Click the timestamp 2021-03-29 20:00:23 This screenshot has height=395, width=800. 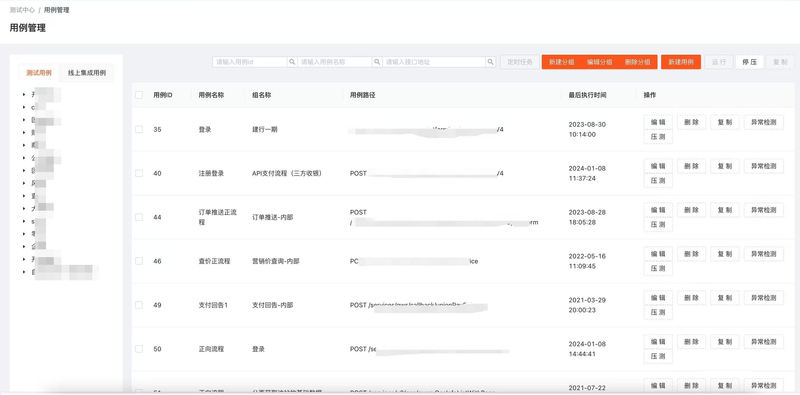587,305
